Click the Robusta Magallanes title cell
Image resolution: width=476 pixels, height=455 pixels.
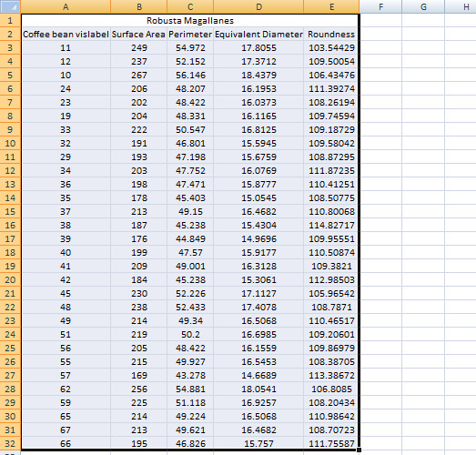tap(190, 20)
